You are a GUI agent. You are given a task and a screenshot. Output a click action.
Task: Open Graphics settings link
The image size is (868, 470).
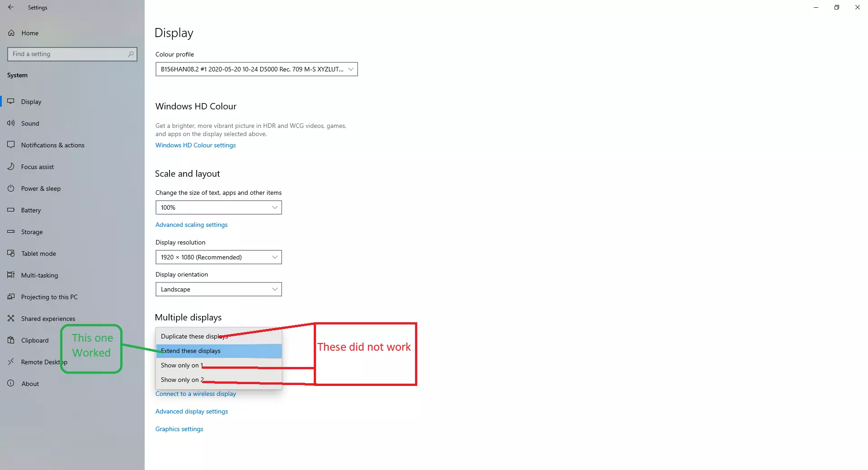click(179, 429)
